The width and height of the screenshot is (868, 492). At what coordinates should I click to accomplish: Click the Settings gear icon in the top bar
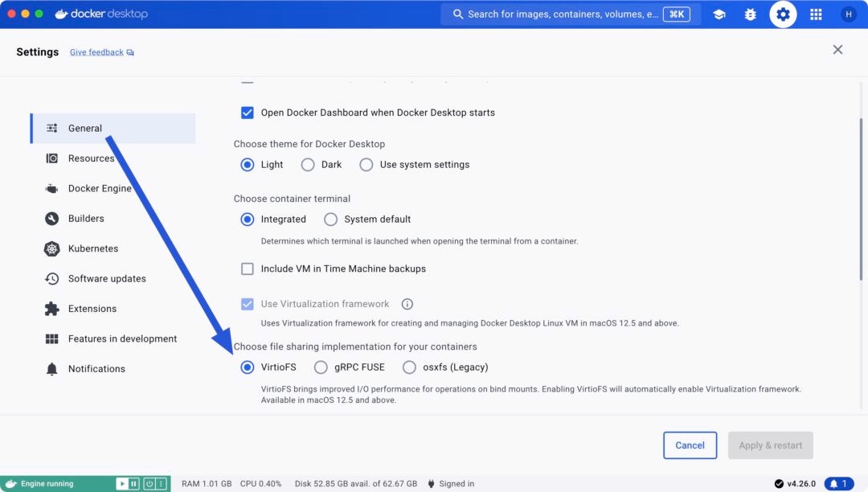(783, 14)
